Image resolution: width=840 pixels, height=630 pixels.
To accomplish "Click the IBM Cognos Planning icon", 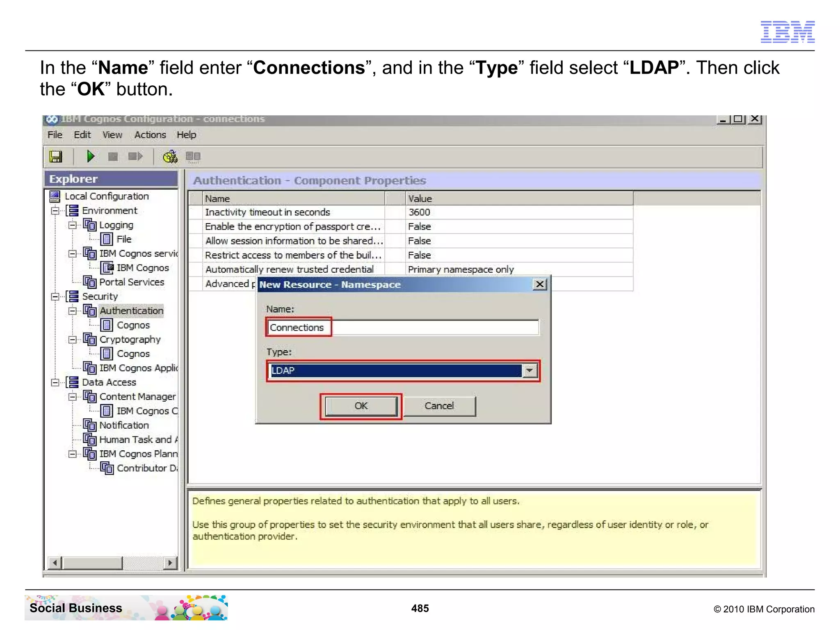I will [89, 454].
